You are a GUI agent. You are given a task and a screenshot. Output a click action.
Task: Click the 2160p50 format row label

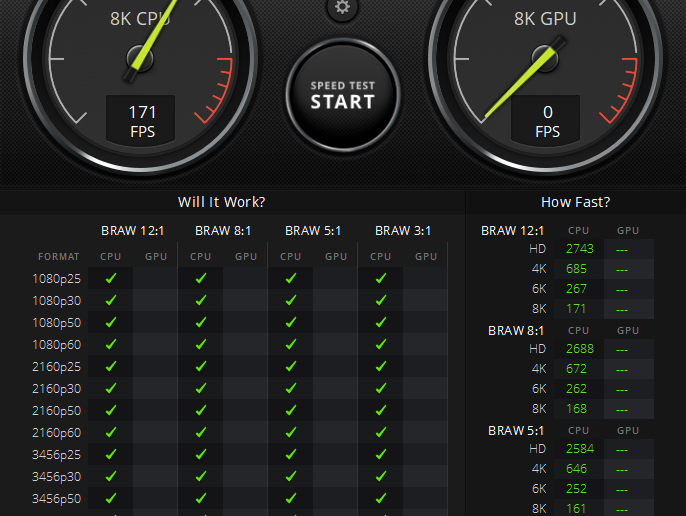click(x=56, y=411)
